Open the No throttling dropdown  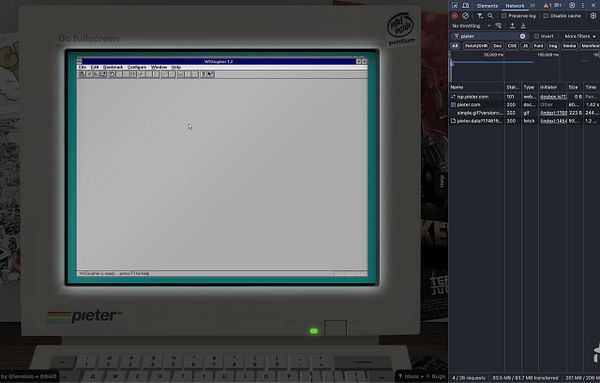click(471, 26)
